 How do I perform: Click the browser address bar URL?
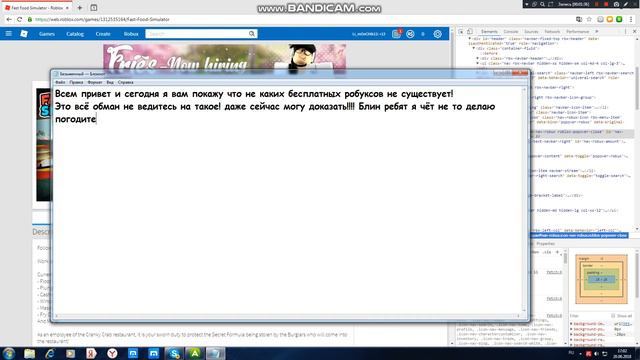[102, 19]
